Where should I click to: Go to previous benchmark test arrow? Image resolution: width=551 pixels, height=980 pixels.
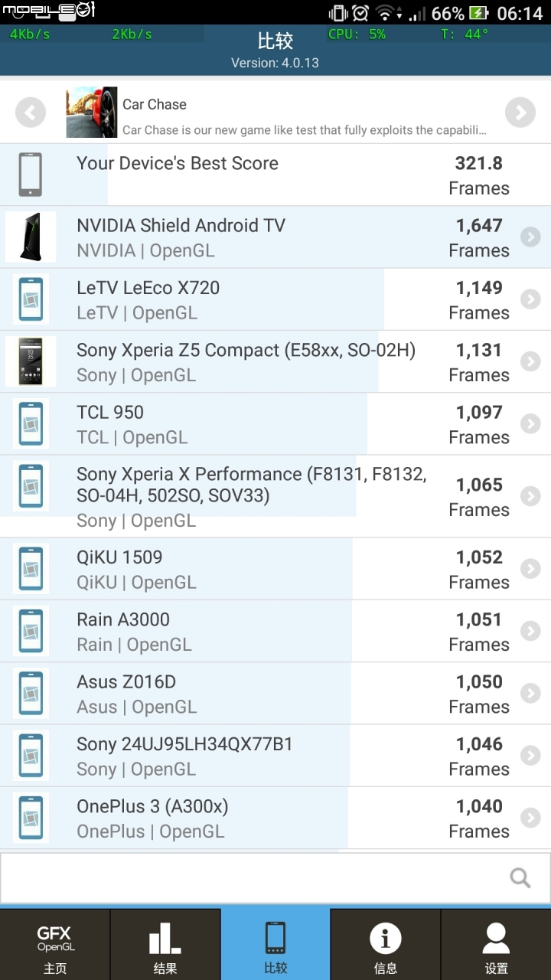click(31, 113)
